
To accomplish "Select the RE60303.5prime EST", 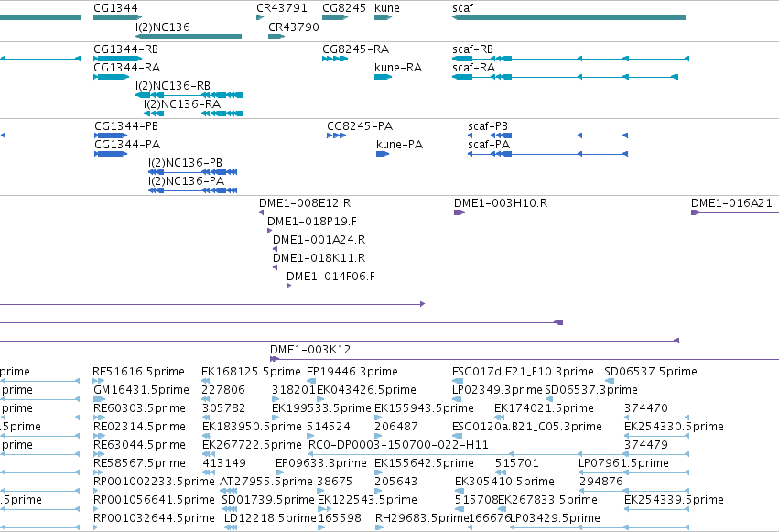I will coord(99,418).
